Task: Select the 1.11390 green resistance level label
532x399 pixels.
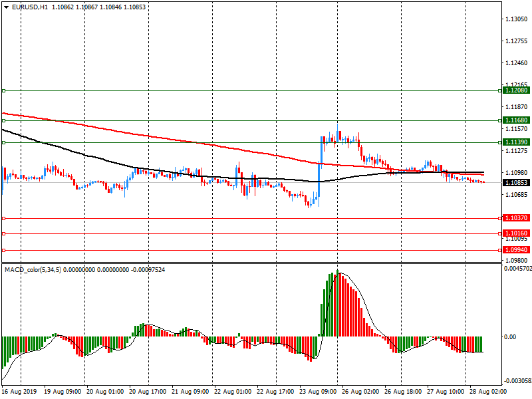Action: point(516,142)
